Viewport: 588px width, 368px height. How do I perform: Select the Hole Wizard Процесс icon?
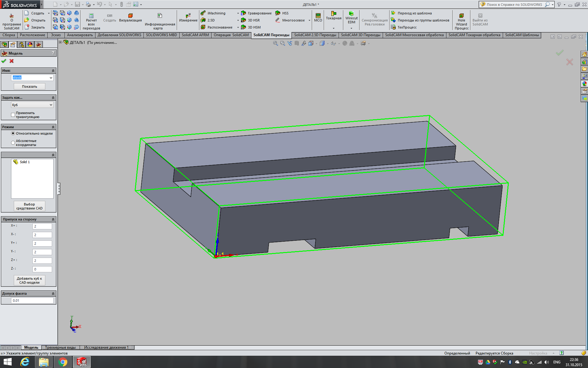coord(462,16)
